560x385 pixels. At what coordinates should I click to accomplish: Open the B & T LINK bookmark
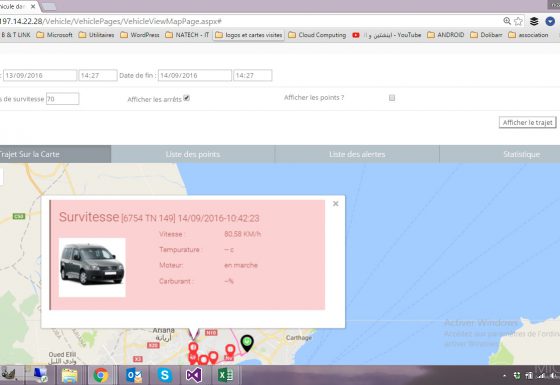(x=16, y=35)
